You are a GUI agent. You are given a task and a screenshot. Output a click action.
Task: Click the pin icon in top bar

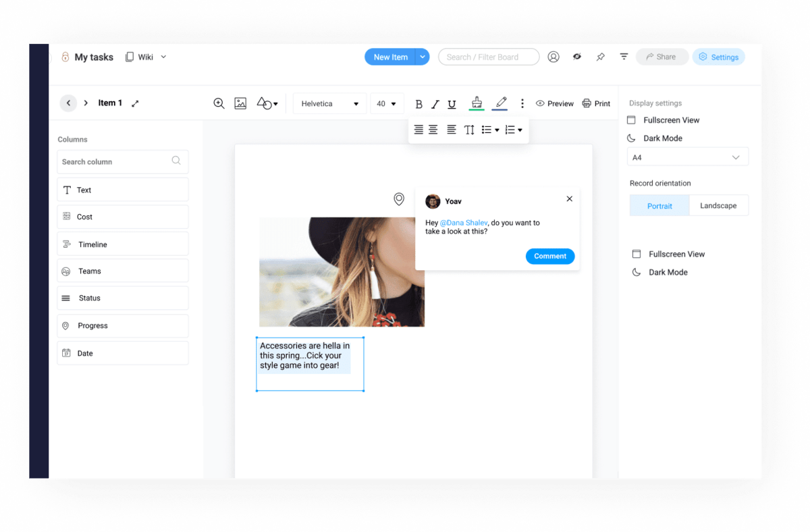tap(600, 57)
